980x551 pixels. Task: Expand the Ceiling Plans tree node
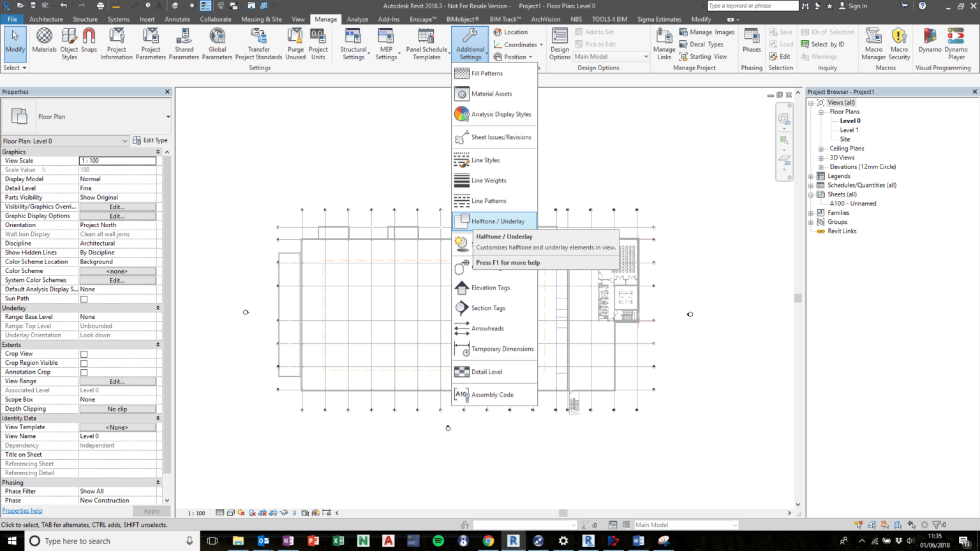[x=821, y=149]
